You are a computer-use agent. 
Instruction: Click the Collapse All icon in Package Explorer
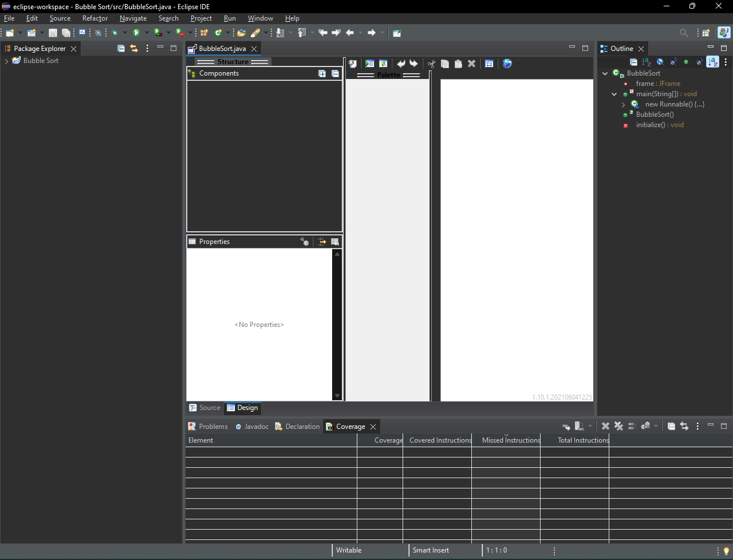(121, 49)
